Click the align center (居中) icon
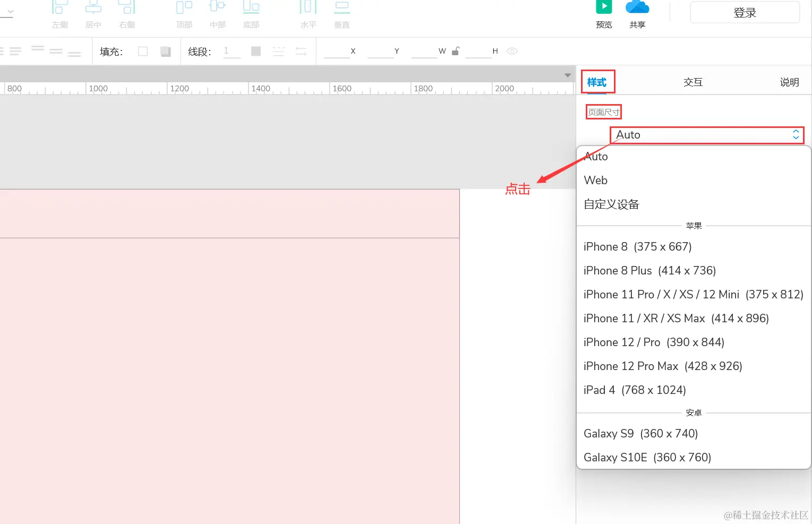Viewport: 812px width, 524px height. coord(93,7)
